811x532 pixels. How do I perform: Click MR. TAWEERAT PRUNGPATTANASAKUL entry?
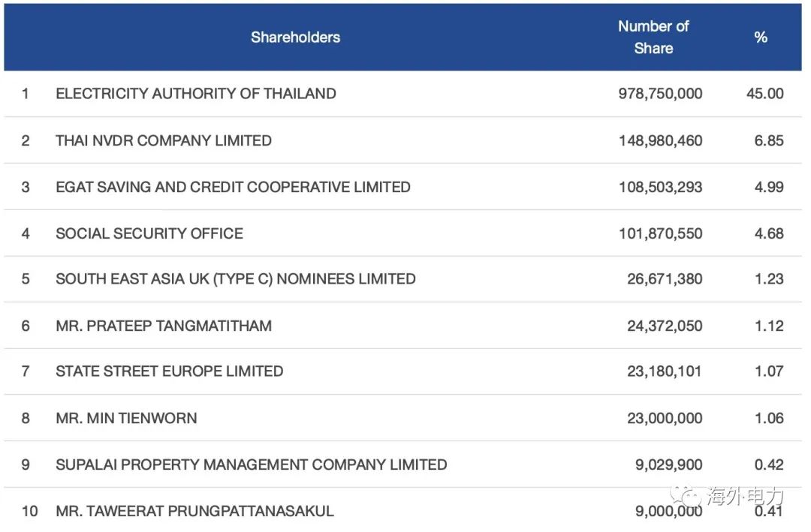pos(194,511)
